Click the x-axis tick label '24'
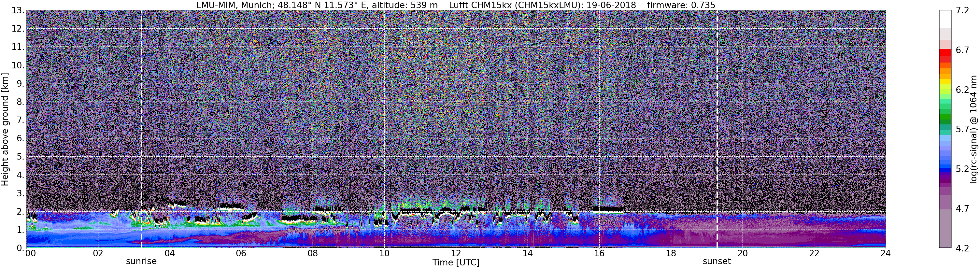This screenshot has width=980, height=269. (885, 253)
